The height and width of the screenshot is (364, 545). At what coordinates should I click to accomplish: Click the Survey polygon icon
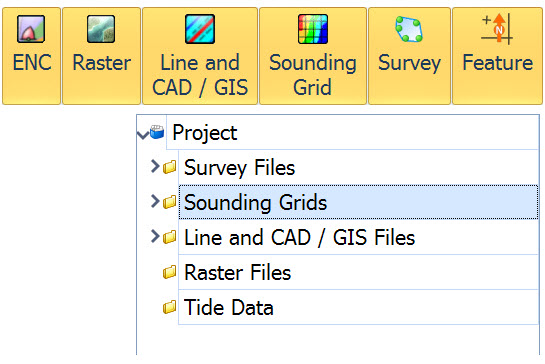point(409,29)
